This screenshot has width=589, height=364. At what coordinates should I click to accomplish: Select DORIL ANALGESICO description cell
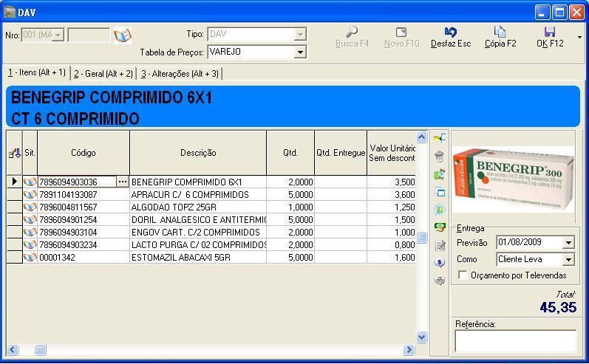tap(198, 219)
